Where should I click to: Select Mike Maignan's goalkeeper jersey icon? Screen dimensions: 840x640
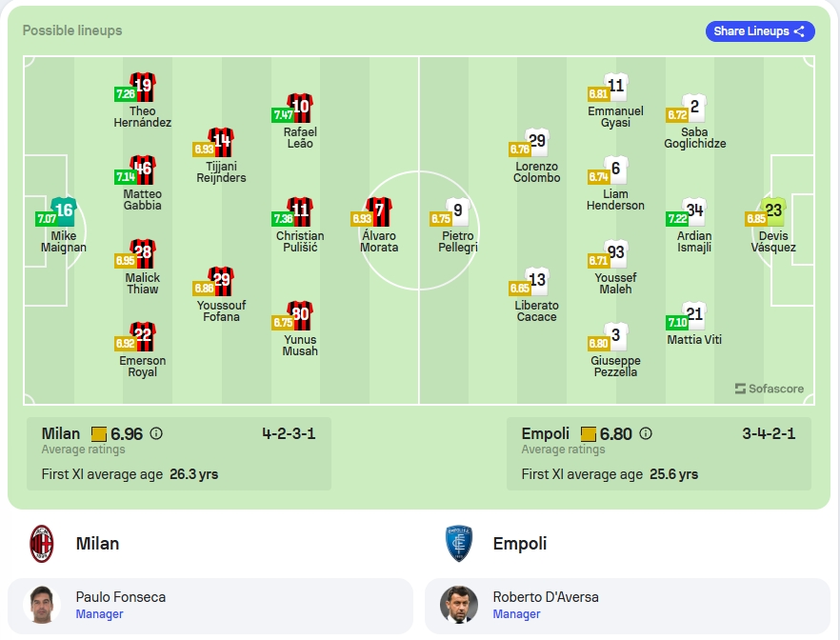click(64, 211)
